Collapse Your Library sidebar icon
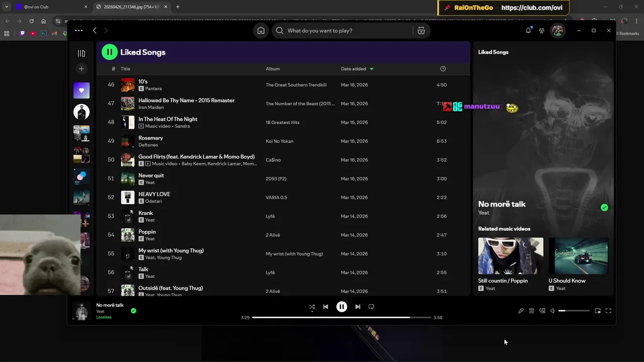 coord(81,53)
